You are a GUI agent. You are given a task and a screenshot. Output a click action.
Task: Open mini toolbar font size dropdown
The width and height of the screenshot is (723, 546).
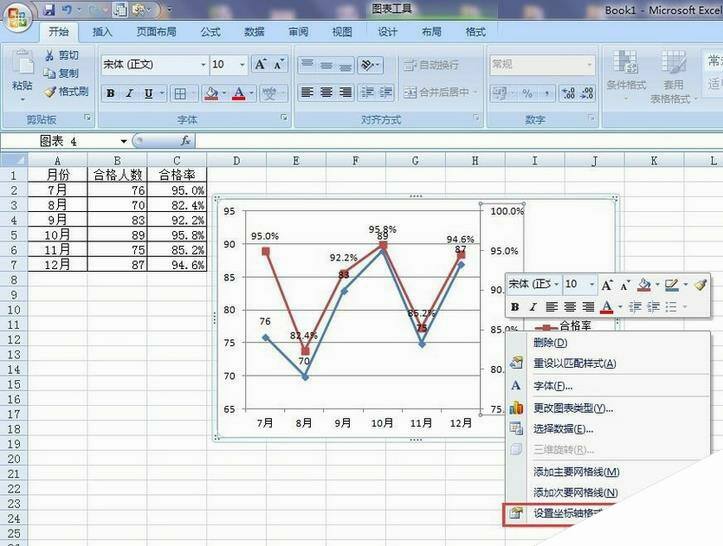(x=592, y=284)
